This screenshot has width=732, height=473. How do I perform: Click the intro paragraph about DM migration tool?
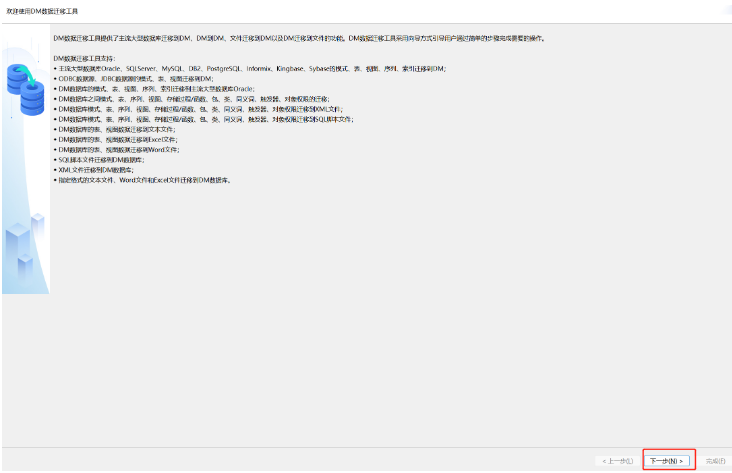pyautogui.click(x=299, y=38)
